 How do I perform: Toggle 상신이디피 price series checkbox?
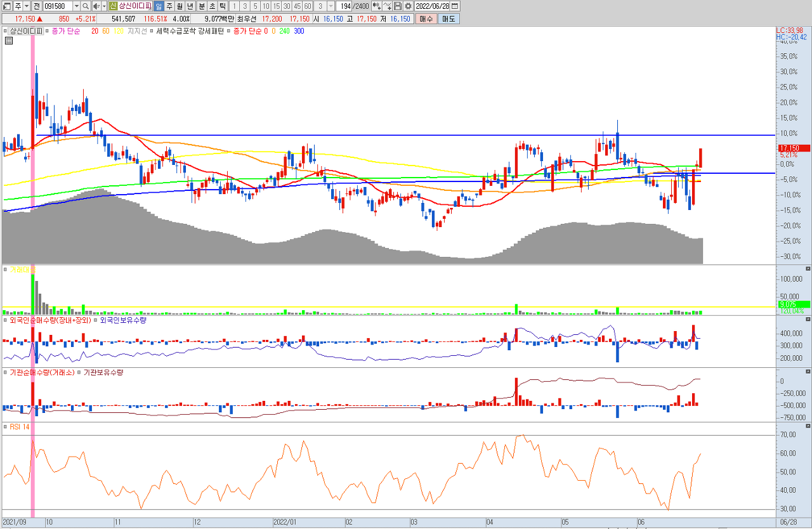coord(6,30)
